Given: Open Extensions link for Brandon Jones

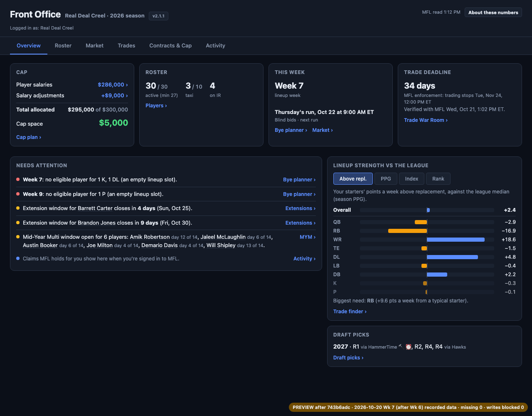Looking at the screenshot, I should point(300,223).
